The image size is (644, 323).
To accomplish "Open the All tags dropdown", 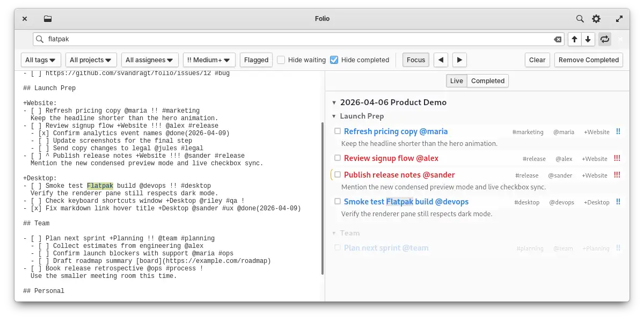I will [x=41, y=60].
